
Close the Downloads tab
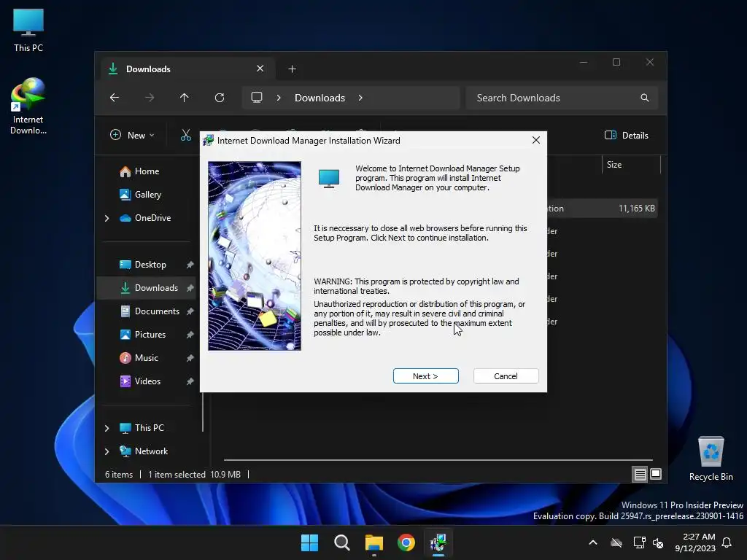pyautogui.click(x=260, y=69)
